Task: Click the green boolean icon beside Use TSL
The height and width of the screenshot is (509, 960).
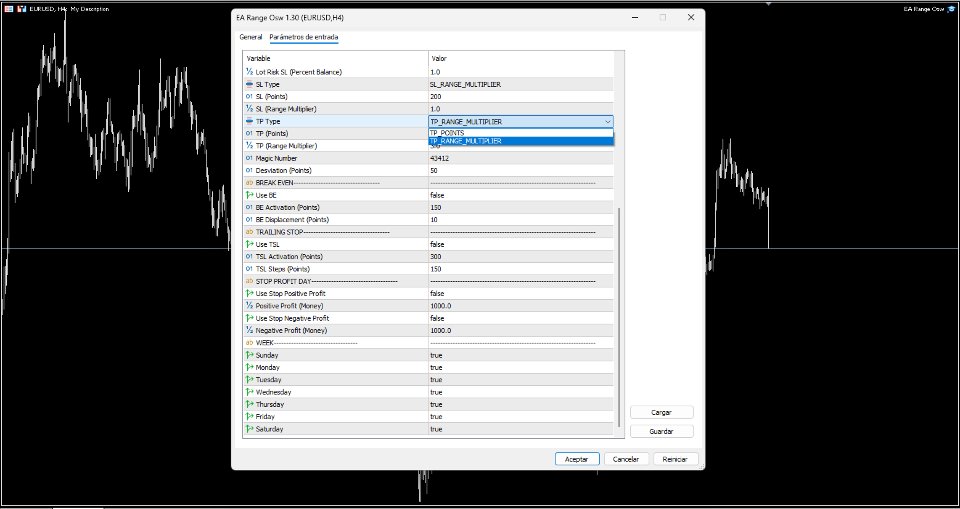Action: tap(249, 244)
